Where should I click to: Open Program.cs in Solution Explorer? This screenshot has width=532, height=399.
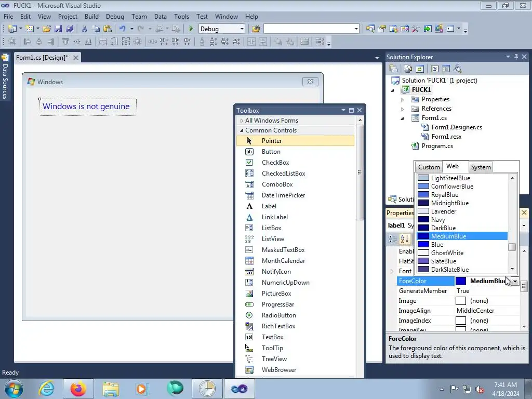pos(437,146)
